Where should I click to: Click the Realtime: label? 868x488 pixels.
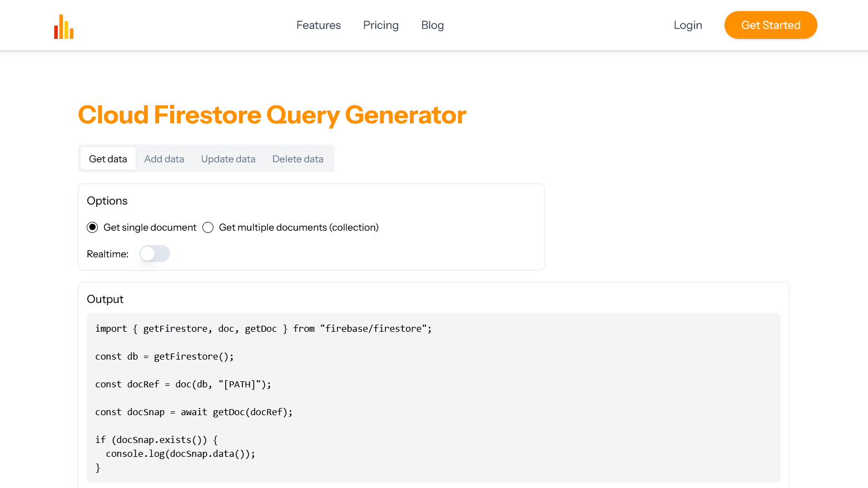[108, 254]
